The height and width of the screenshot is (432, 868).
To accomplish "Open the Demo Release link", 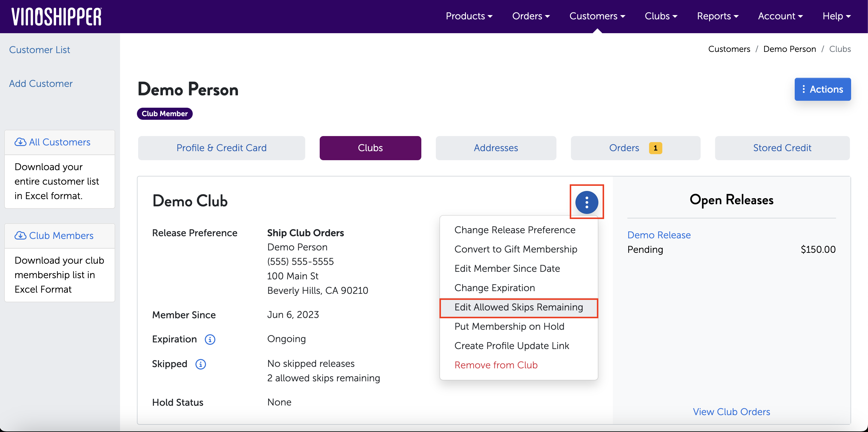I will coord(659,235).
